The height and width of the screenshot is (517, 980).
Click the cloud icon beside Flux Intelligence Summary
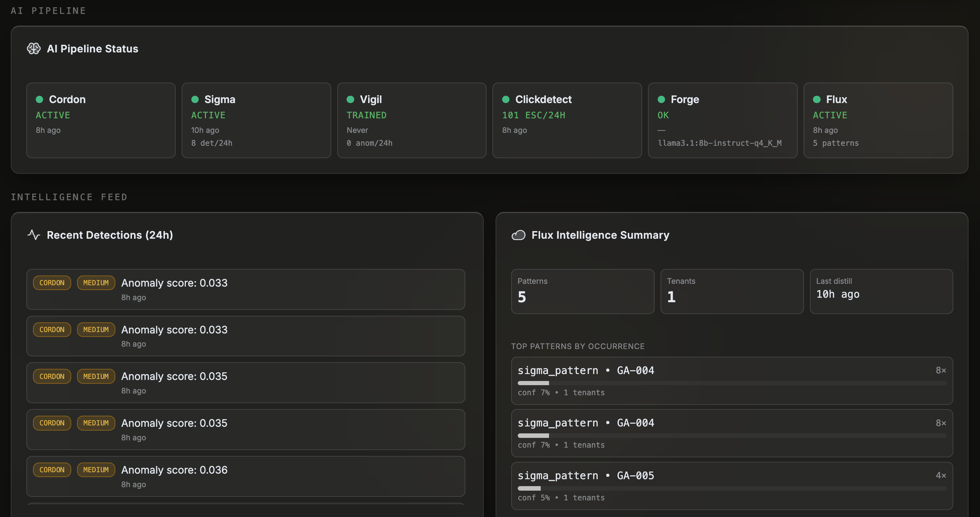[x=518, y=235]
